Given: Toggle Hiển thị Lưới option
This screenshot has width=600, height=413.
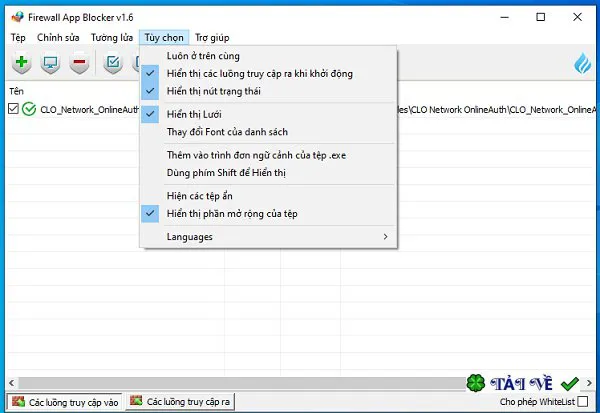Looking at the screenshot, I should [x=269, y=114].
